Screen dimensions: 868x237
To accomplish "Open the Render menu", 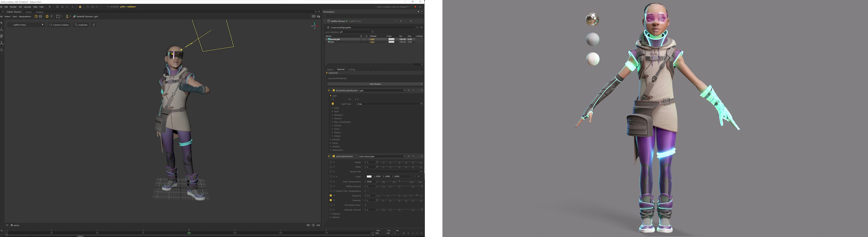I will 13,7.
